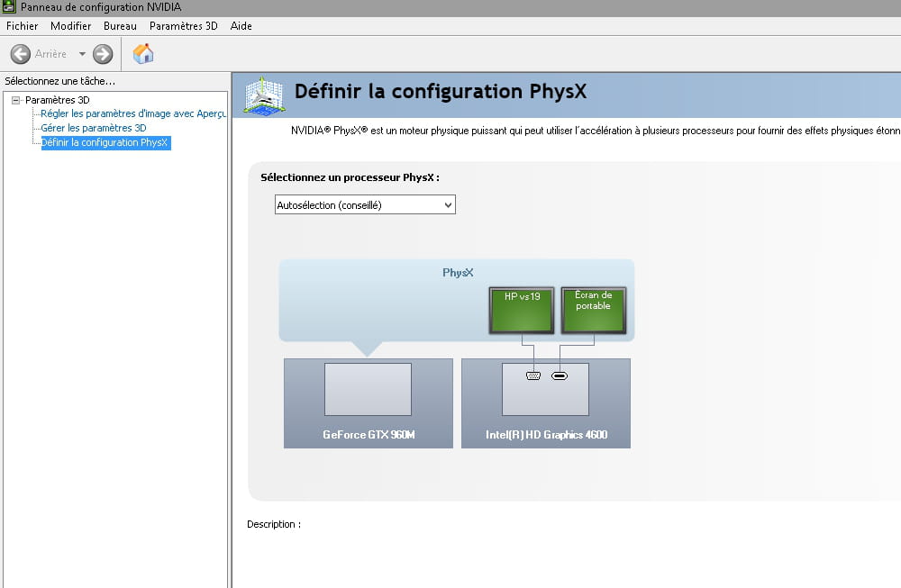901x588 pixels.
Task: Click the Sélectionnez un processeur PhysX label
Action: [x=350, y=177]
